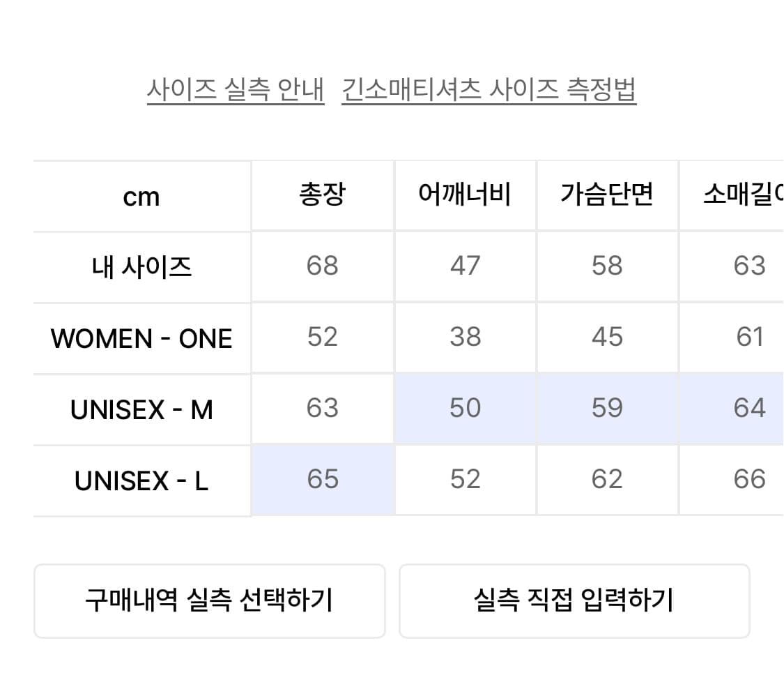
Task: Open the 긴소매티셔츠 사이즈 측정법 guide
Action: pyautogui.click(x=490, y=89)
